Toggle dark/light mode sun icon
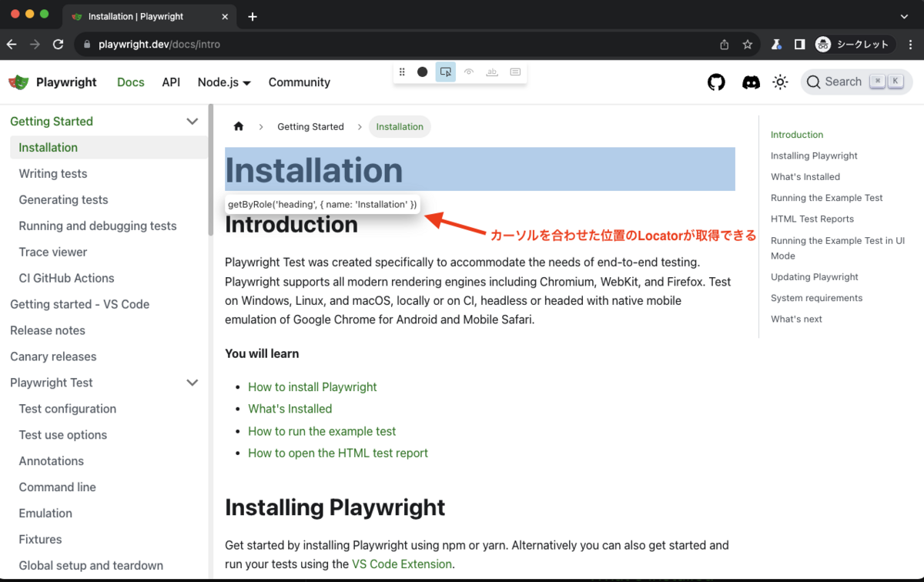 [780, 82]
